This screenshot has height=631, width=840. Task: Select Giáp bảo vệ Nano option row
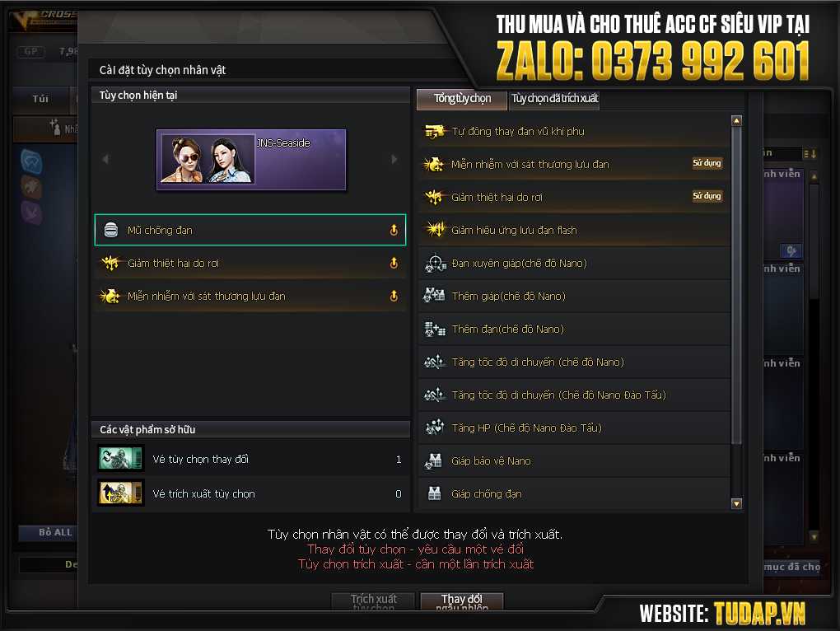tap(574, 460)
